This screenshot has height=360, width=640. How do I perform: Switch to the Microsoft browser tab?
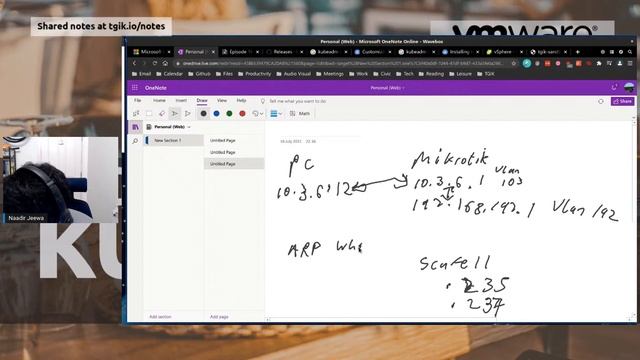click(x=151, y=52)
